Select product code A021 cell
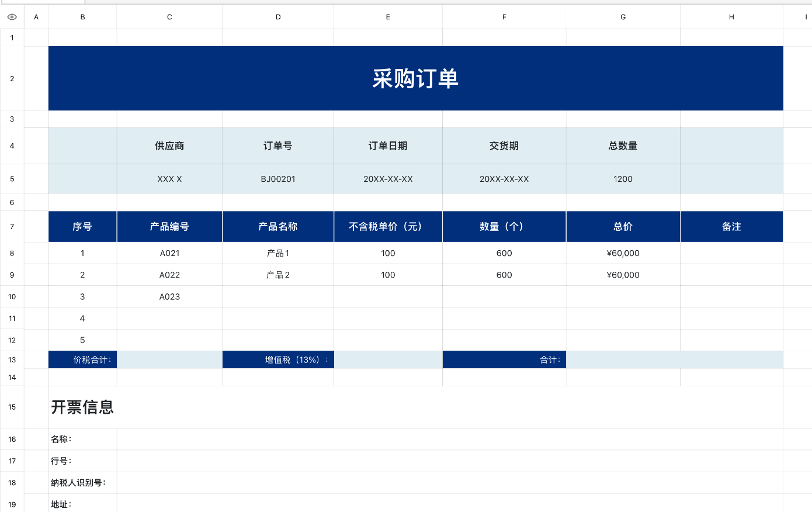This screenshot has width=812, height=512. pos(169,253)
